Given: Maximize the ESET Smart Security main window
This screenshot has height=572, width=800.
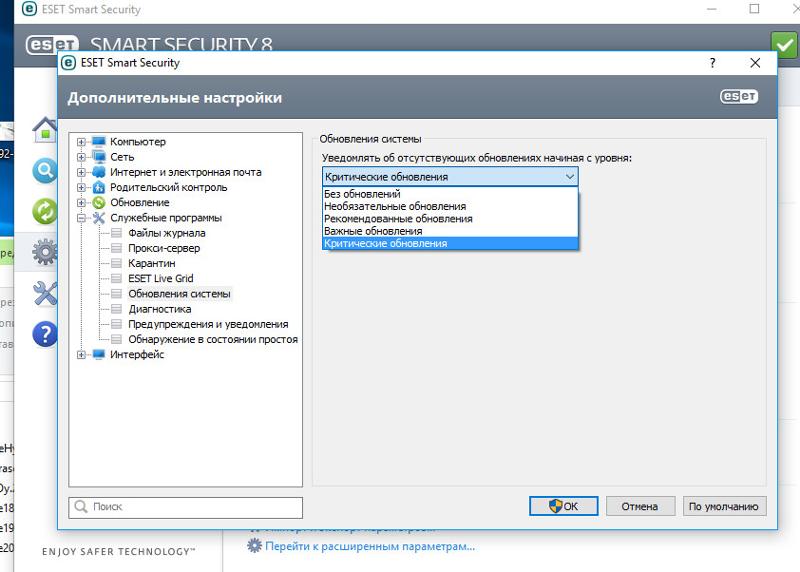Looking at the screenshot, I should point(754,9).
